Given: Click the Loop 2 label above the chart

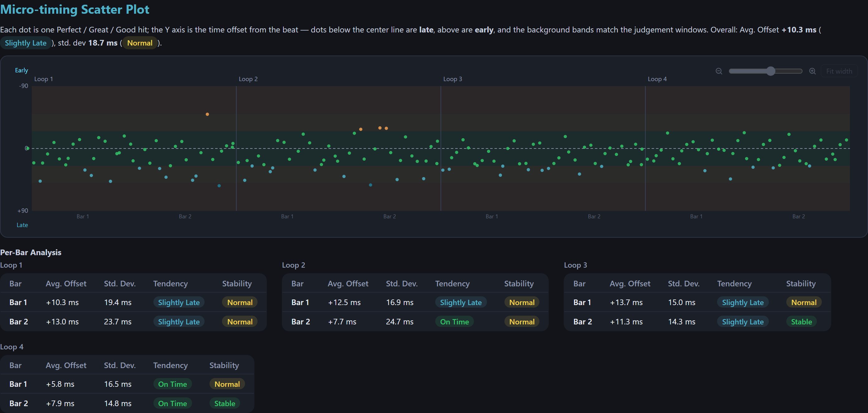Looking at the screenshot, I should coord(248,79).
